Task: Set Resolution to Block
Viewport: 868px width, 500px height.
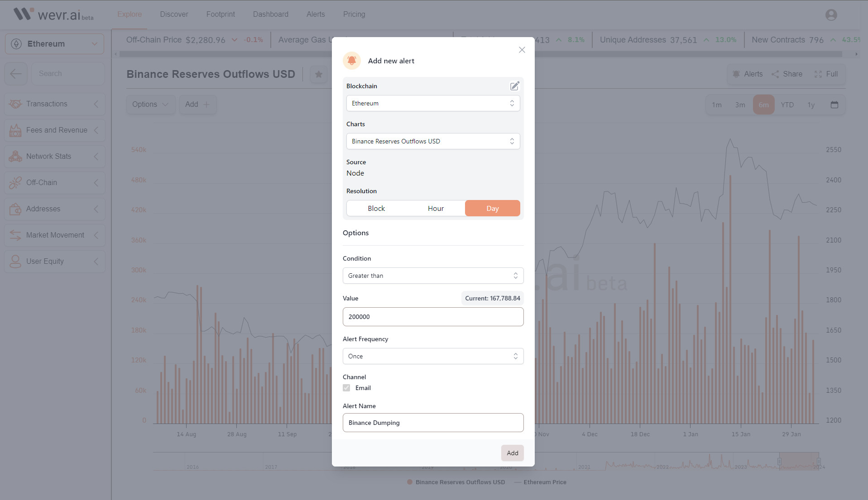Action: [x=376, y=208]
